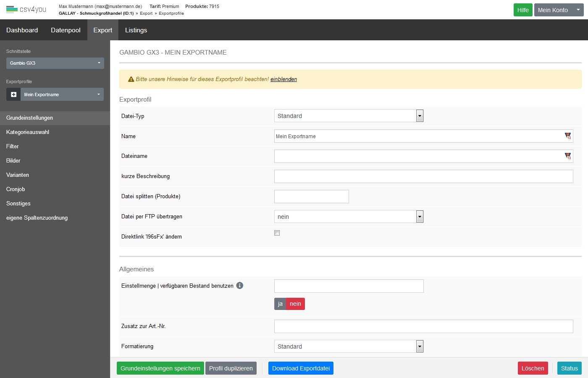Click the info icon next to Einstellmenge
This screenshot has width=588, height=378.
240,286
